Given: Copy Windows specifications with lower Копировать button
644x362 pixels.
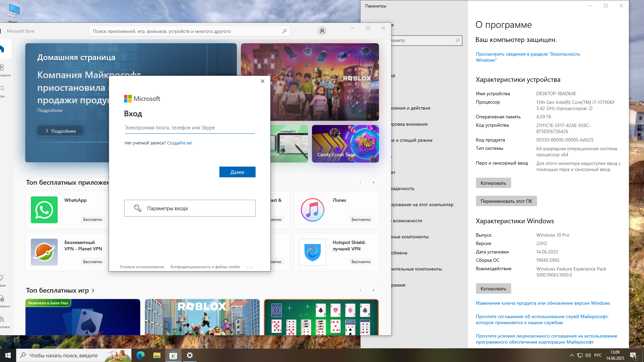Looking at the screenshot, I should click(x=493, y=289).
